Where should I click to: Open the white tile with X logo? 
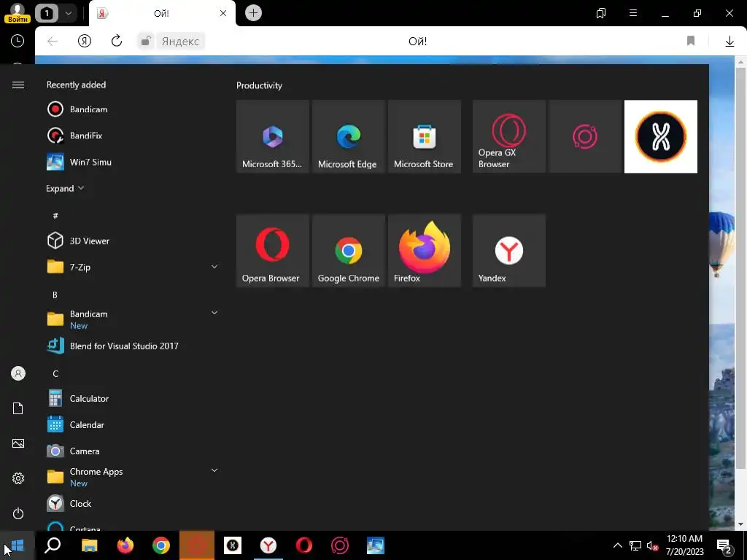pyautogui.click(x=661, y=136)
